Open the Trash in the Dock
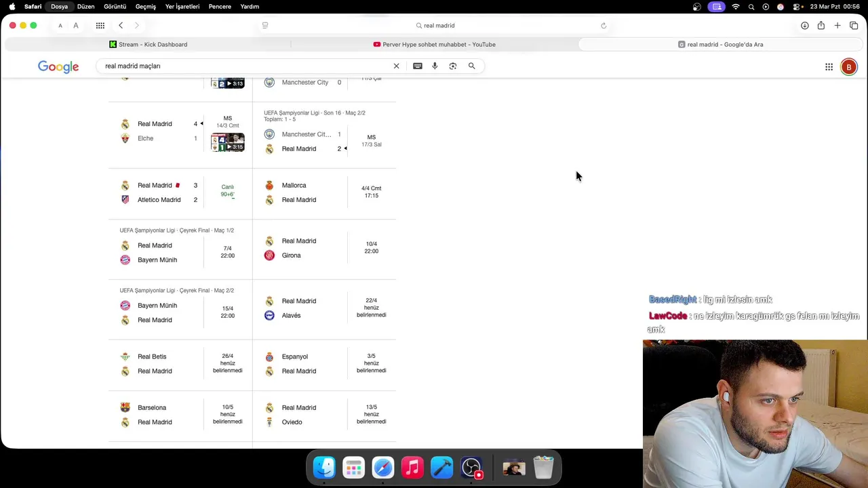The height and width of the screenshot is (488, 868). [543, 468]
